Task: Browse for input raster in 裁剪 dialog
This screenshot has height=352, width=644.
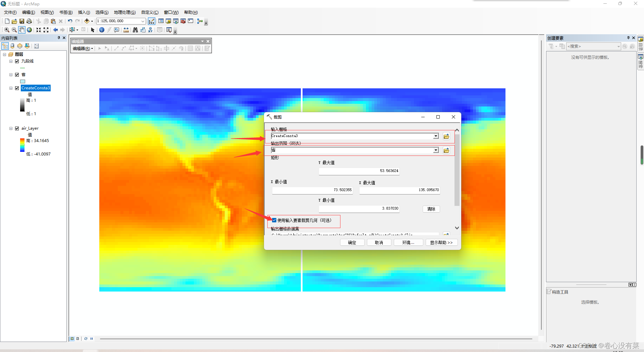Action: tap(446, 136)
